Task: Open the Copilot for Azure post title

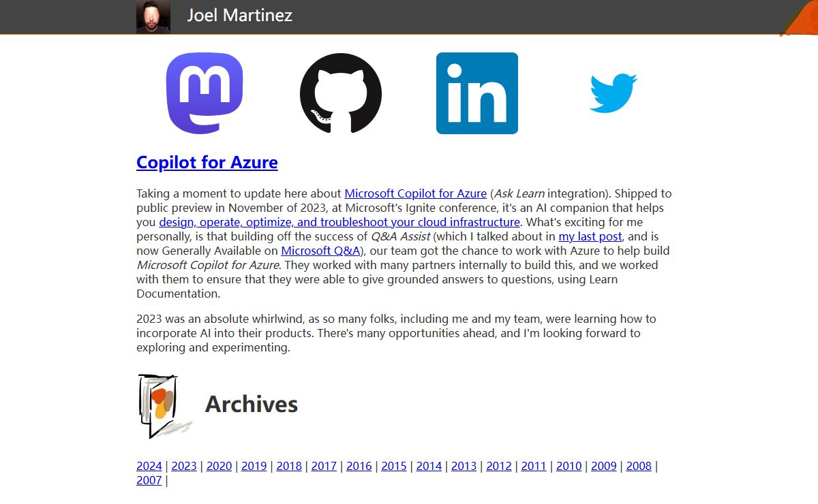Action: tap(207, 162)
